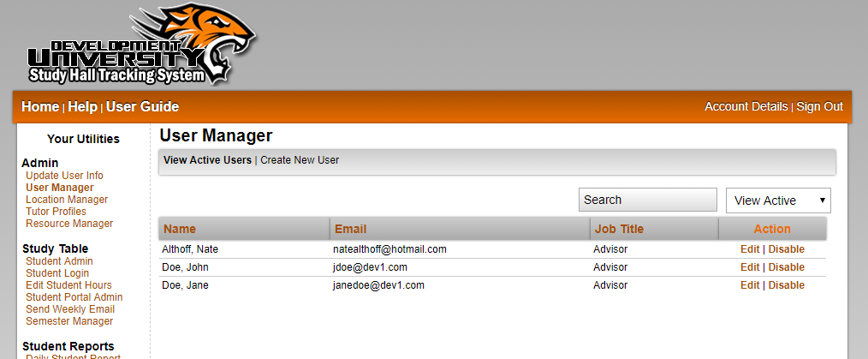The height and width of the screenshot is (359, 868).
Task: Open Student Admin page
Action: [x=59, y=261]
